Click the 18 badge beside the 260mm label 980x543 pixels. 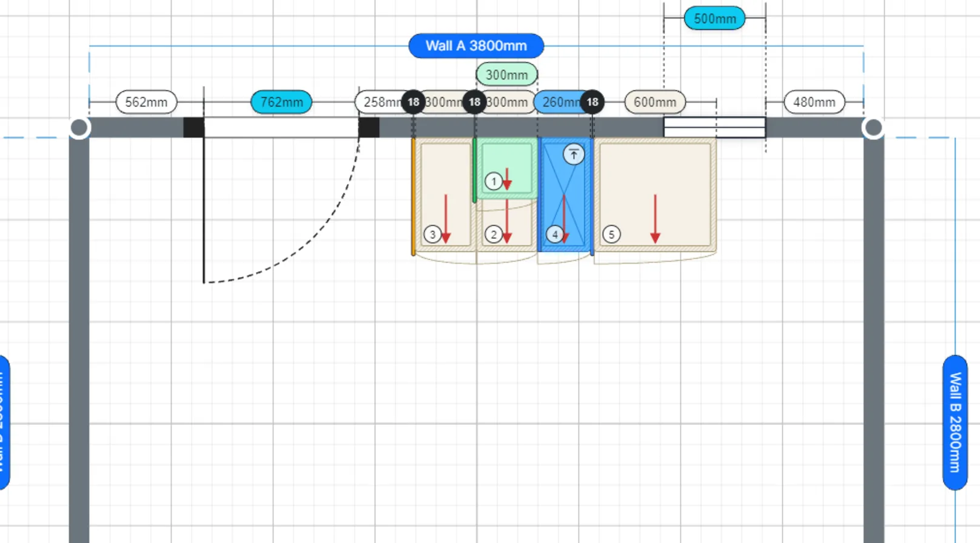[592, 102]
